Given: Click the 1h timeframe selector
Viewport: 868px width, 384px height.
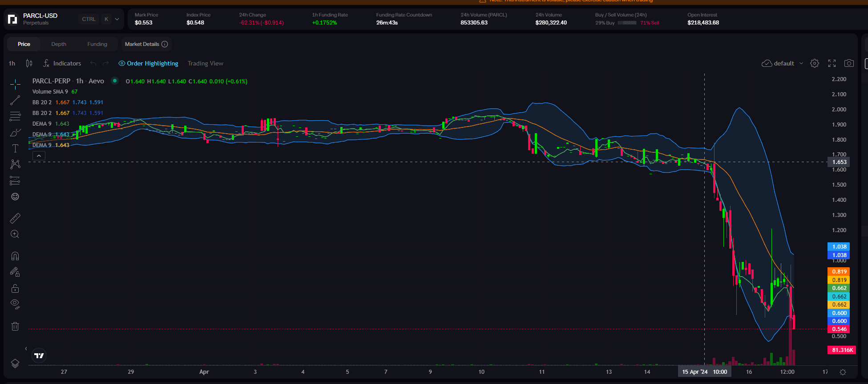Looking at the screenshot, I should (x=12, y=63).
